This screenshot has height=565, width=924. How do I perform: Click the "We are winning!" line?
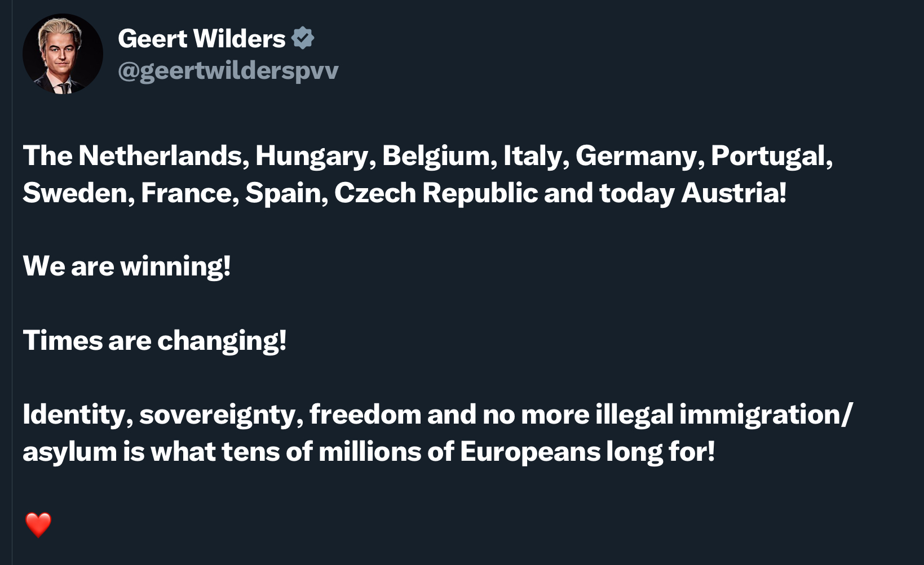127,267
